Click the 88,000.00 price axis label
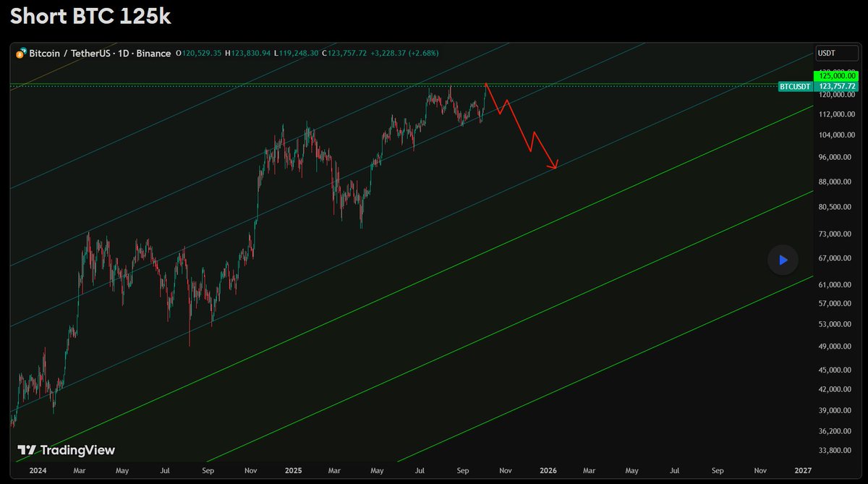Viewport: 868px width, 484px height. pyautogui.click(x=835, y=182)
